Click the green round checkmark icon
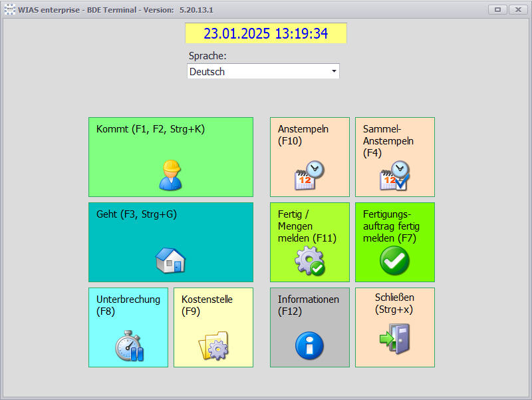The height and width of the screenshot is (400, 532). [394, 261]
